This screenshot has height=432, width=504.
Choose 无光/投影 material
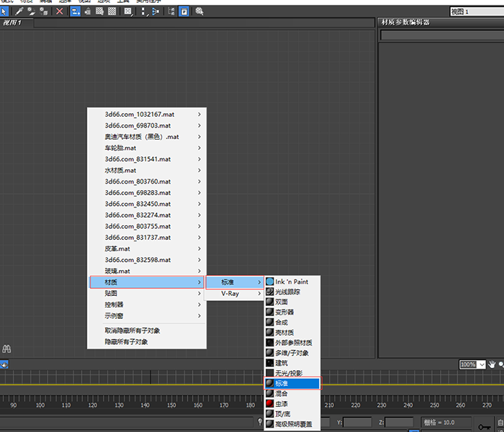[292, 373]
